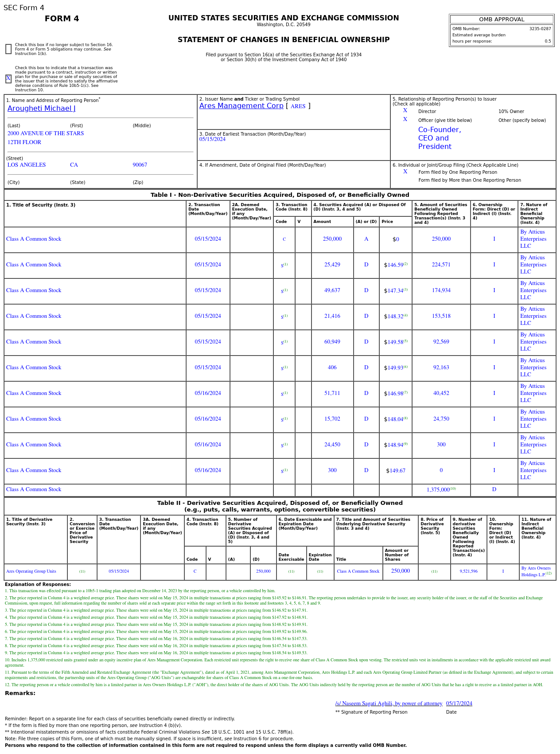Select the derivative owned amount 9,521,596

tap(469, 571)
